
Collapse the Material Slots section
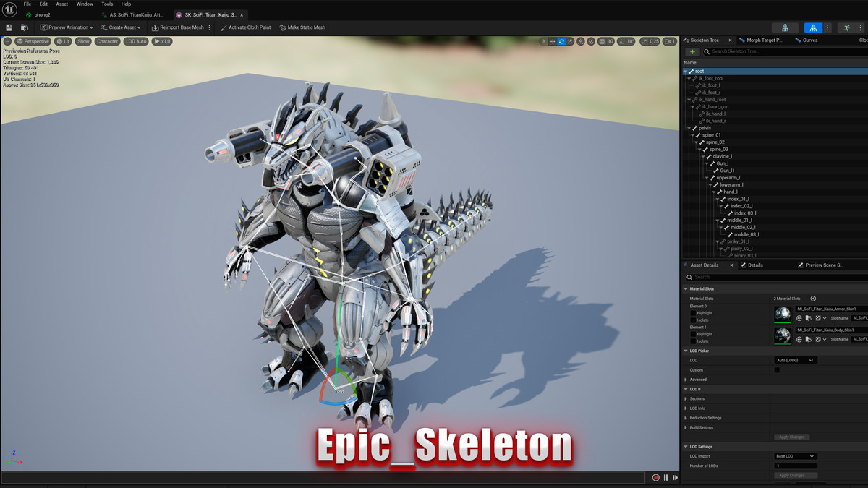(686, 288)
